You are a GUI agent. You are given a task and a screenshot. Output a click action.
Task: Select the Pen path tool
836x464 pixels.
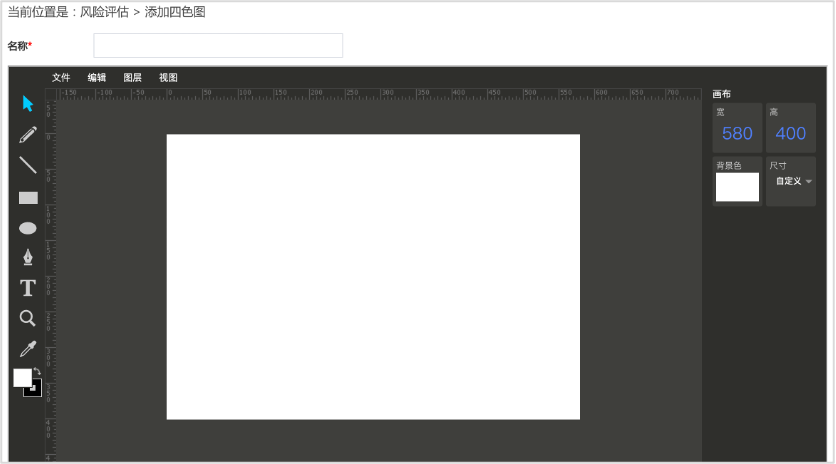click(28, 257)
